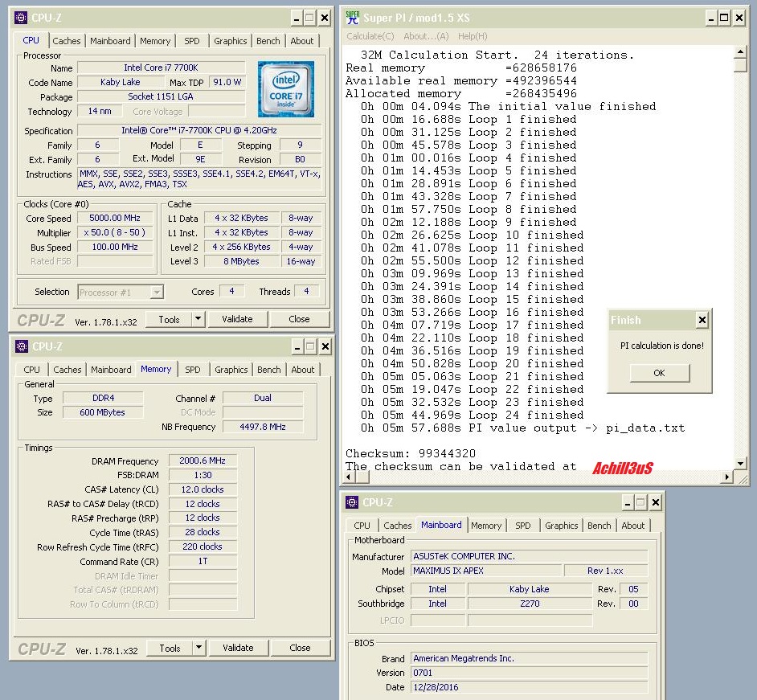
Task: Open the About...(A) menu in Super PI
Action: coord(426,36)
